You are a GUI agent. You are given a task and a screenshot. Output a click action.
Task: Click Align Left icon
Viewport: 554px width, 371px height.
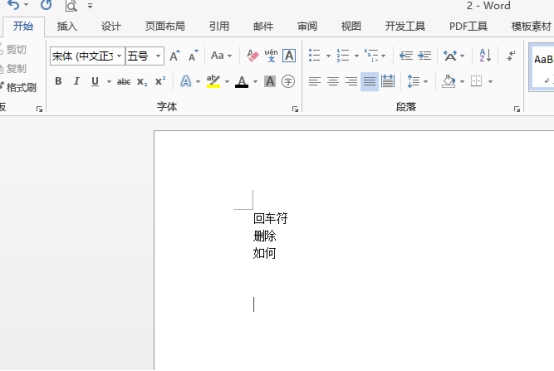point(314,82)
